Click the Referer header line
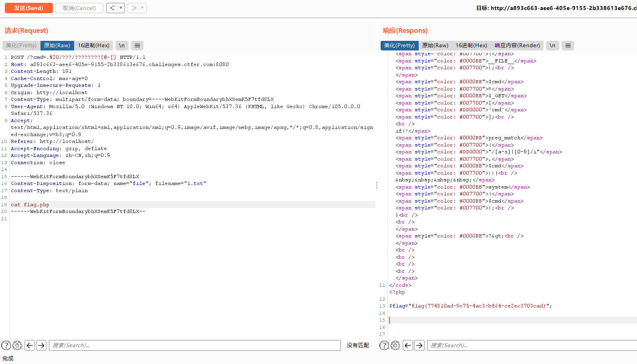This screenshot has width=637, height=364. click(x=52, y=141)
